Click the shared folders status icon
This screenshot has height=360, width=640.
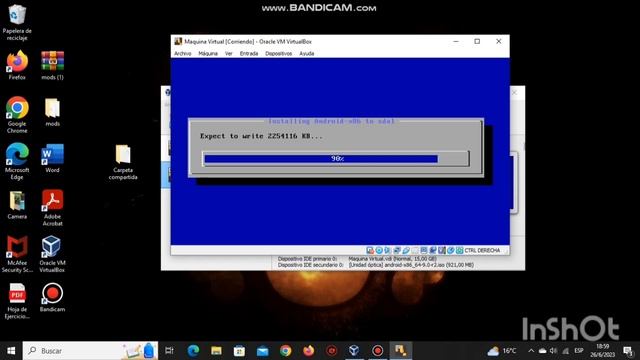pos(415,250)
